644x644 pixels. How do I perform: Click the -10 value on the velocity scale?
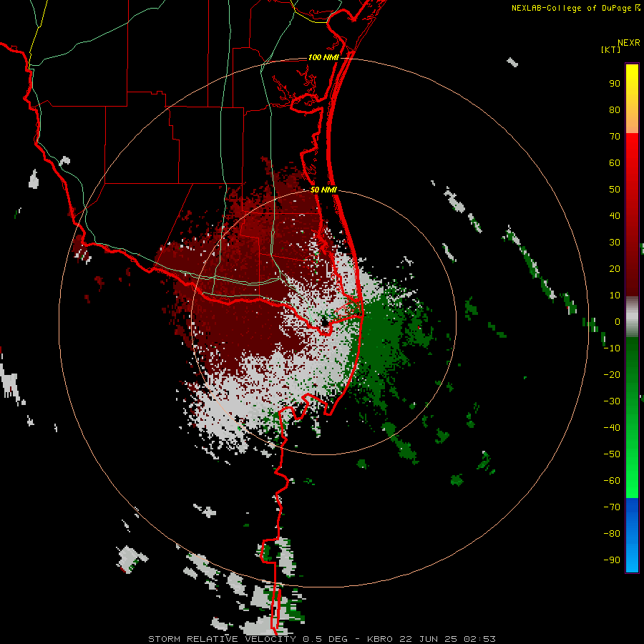pyautogui.click(x=612, y=348)
